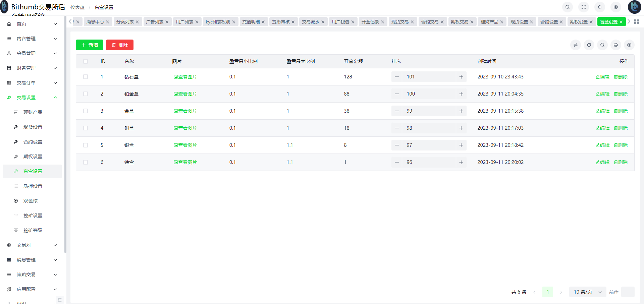Image resolution: width=644 pixels, height=304 pixels.
Task: Open the notification bell icon
Action: (x=600, y=7)
